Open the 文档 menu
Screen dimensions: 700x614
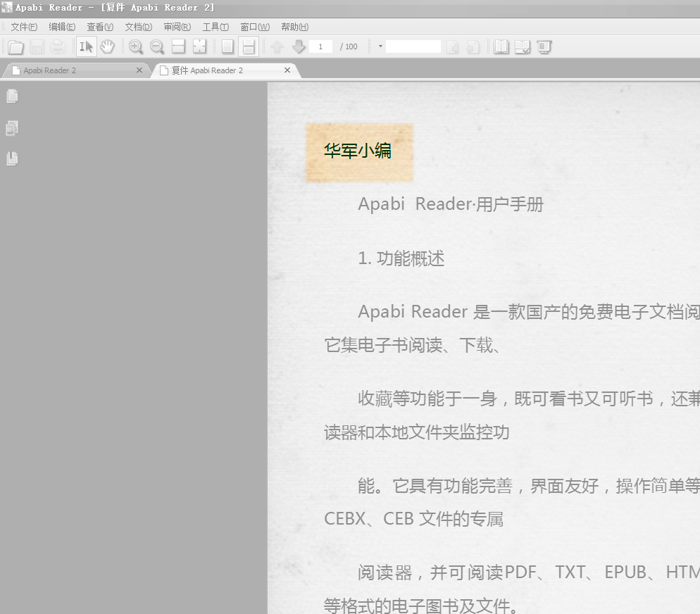pyautogui.click(x=138, y=27)
